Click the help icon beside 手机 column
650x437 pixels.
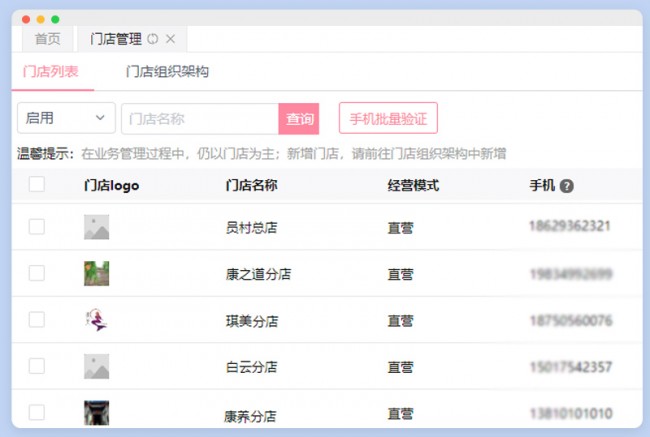(x=566, y=186)
